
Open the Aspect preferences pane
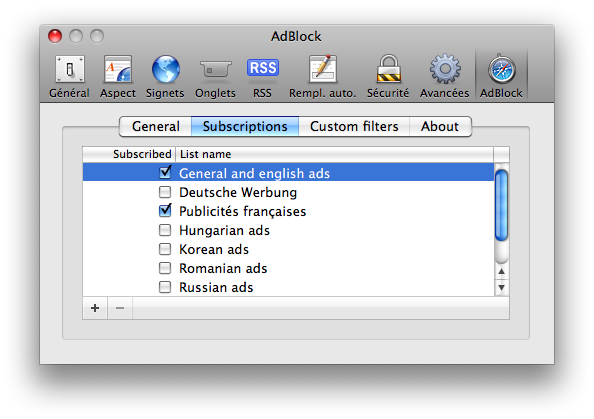(118, 77)
